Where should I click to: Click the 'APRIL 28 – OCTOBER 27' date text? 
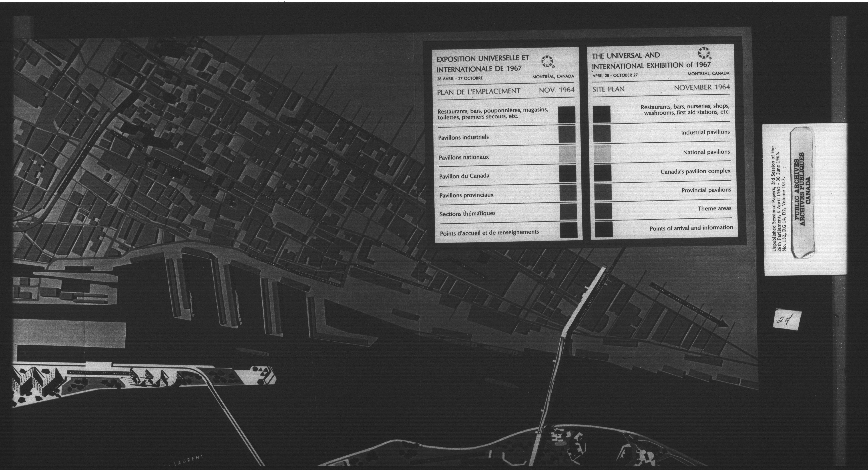(615, 75)
